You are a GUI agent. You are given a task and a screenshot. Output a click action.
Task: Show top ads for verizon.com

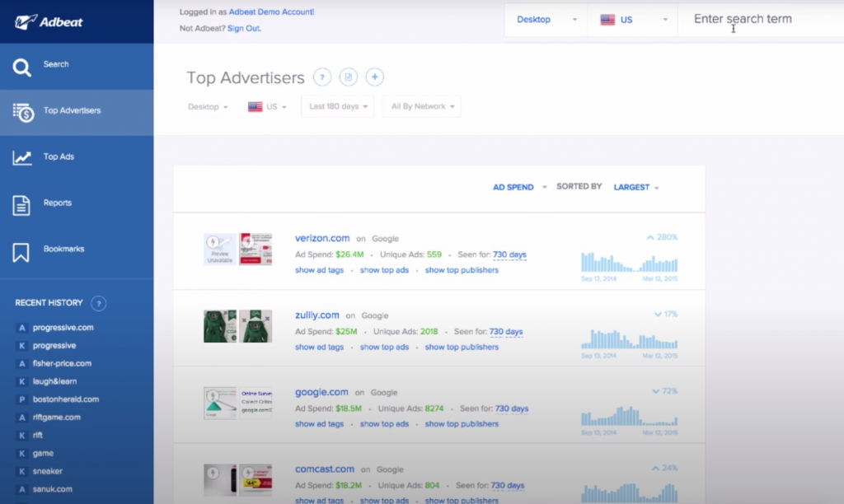click(384, 270)
